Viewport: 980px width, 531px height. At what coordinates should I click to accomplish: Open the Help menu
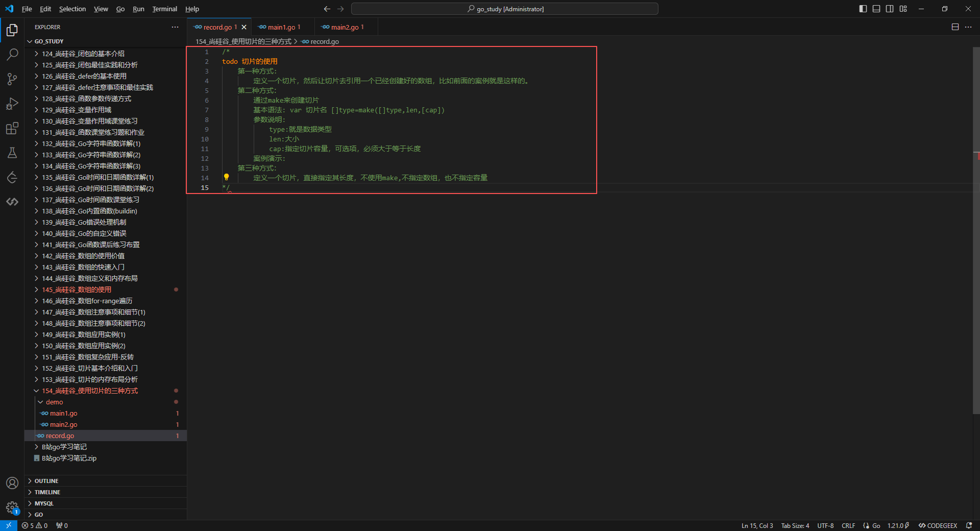192,9
